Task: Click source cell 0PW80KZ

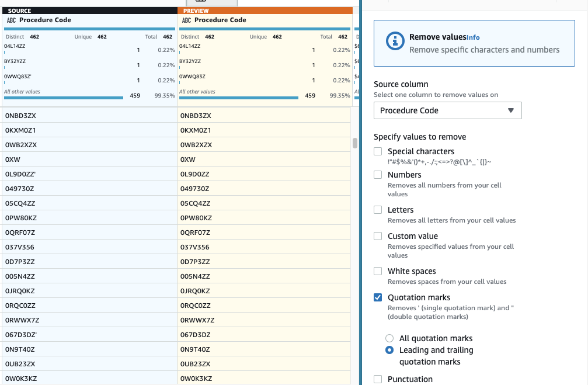Action: tap(89, 218)
